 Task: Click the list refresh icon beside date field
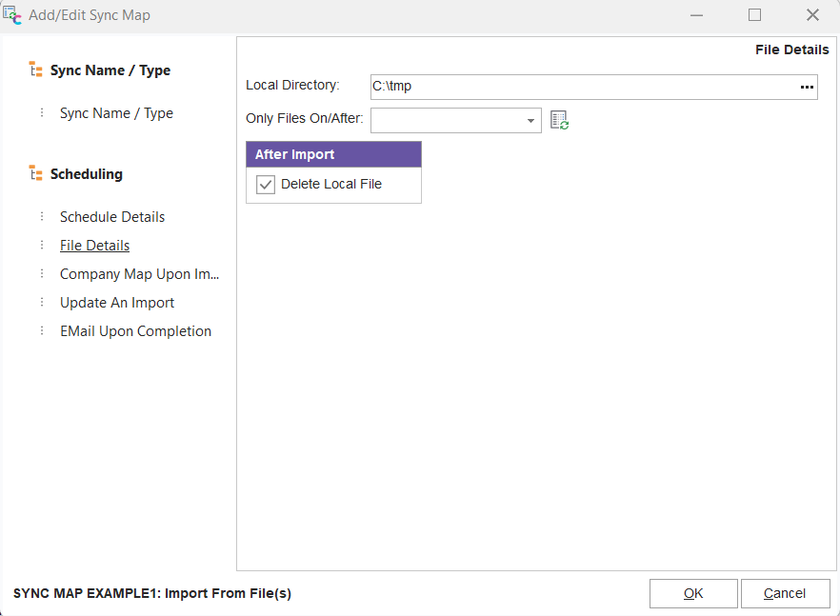tap(560, 120)
